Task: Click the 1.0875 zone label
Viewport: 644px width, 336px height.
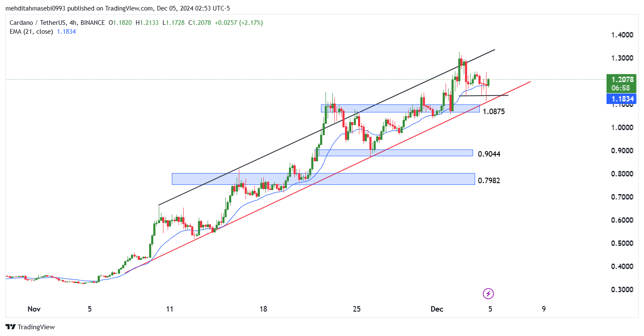Action: [494, 112]
